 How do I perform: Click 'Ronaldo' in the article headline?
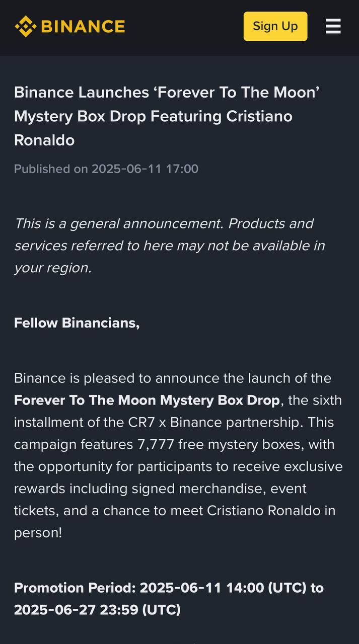(x=44, y=140)
